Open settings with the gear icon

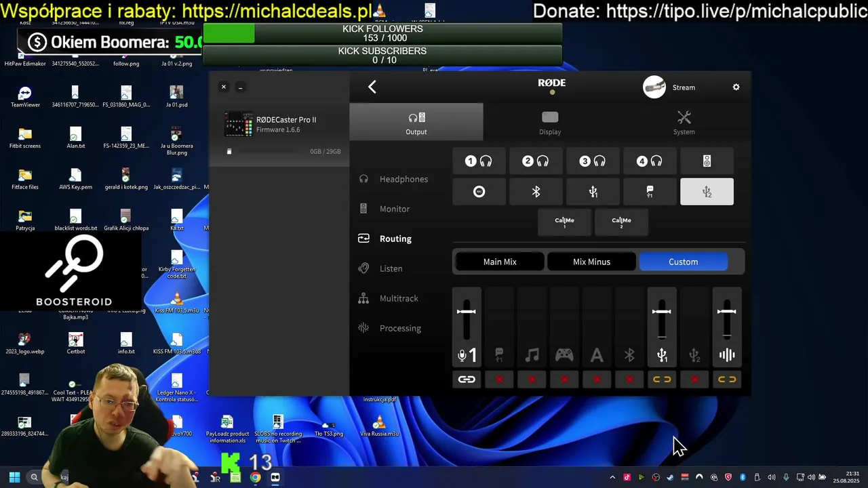(x=736, y=87)
